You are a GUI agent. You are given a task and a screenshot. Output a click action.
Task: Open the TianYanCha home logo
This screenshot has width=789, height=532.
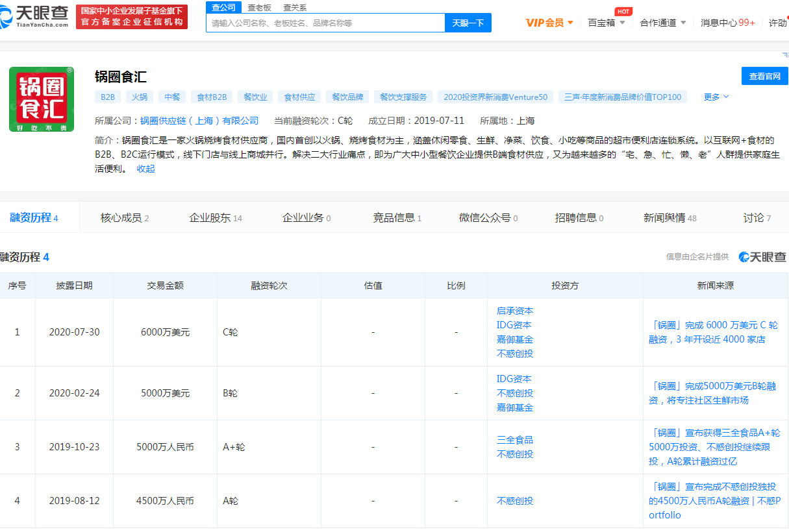(x=34, y=16)
